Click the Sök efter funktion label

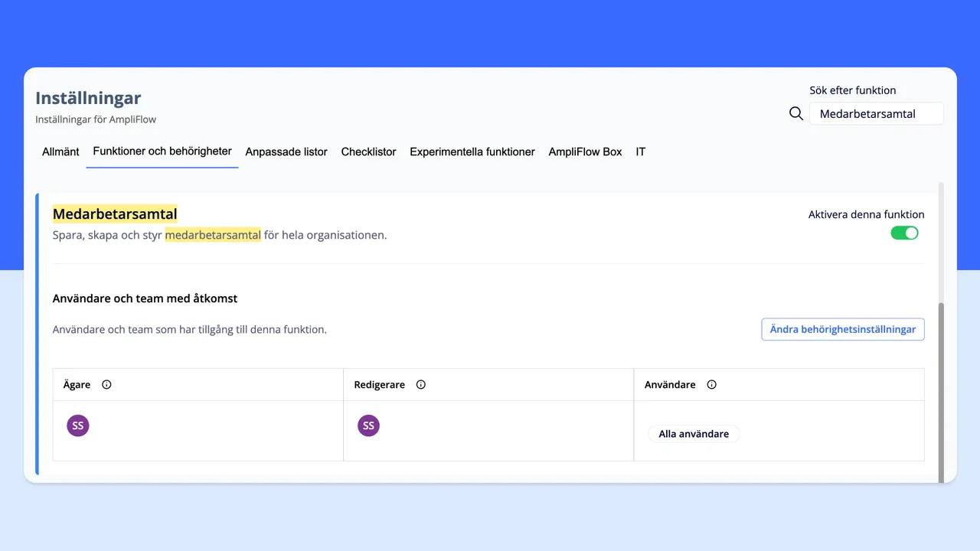[853, 90]
